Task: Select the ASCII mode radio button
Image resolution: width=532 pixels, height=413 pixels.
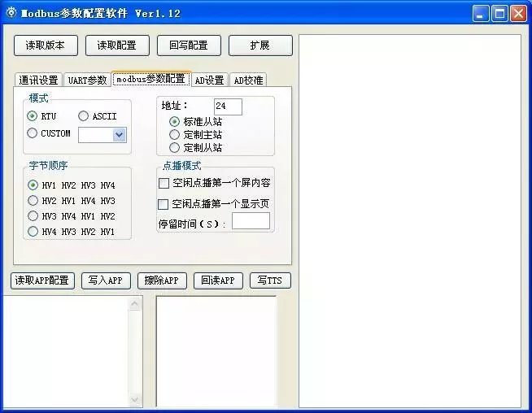Action: click(x=84, y=116)
